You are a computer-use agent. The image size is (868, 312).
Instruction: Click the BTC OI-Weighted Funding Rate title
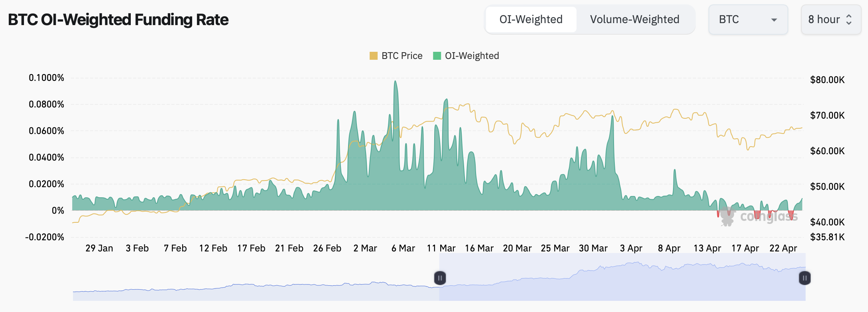[118, 20]
